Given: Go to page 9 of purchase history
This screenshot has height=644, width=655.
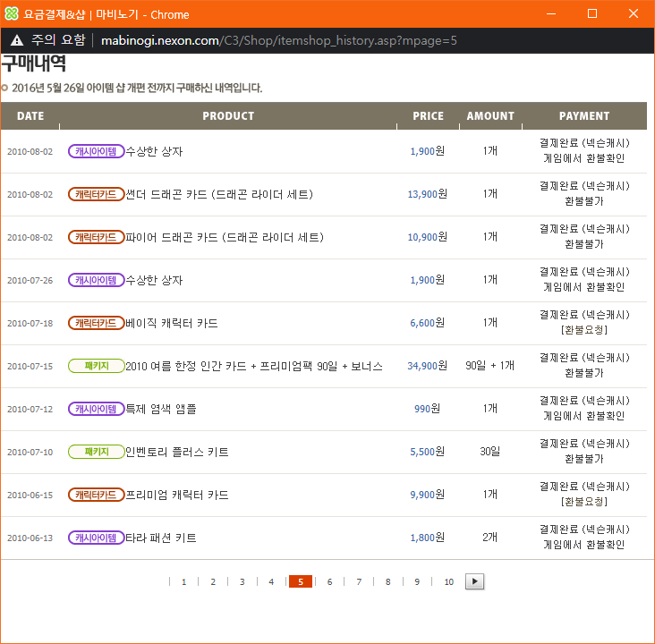Looking at the screenshot, I should [x=417, y=581].
